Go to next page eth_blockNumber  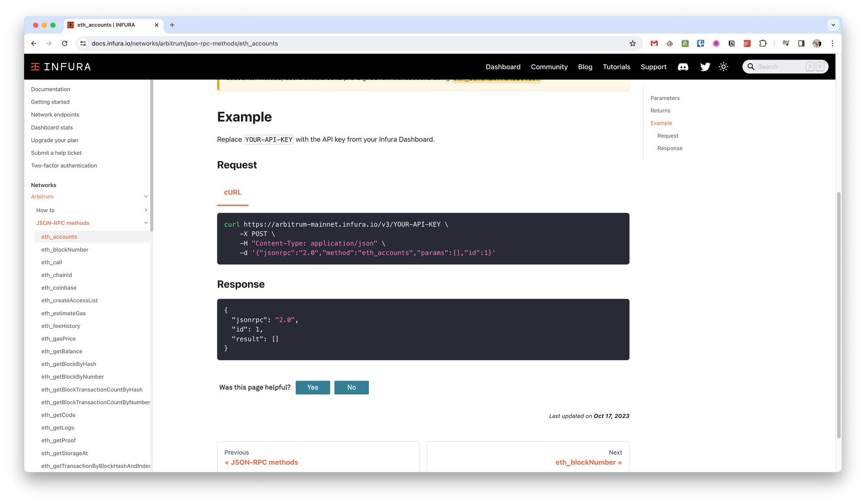(x=588, y=462)
